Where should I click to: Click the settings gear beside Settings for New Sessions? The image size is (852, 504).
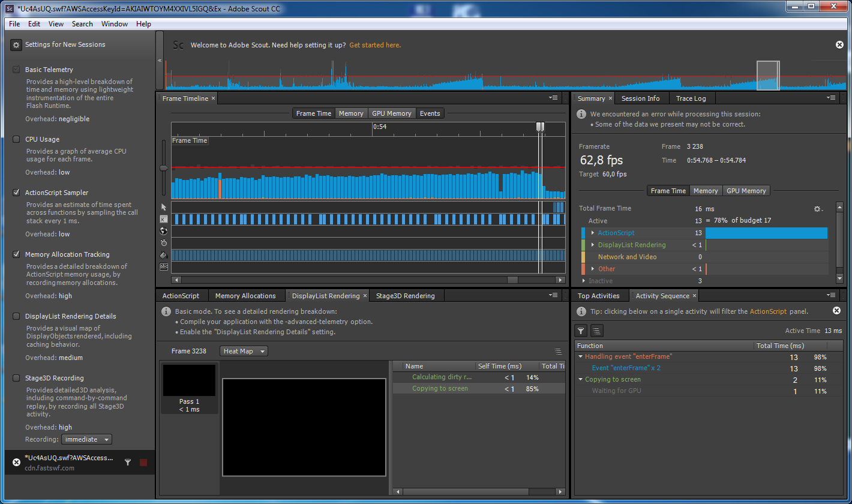pyautogui.click(x=16, y=45)
